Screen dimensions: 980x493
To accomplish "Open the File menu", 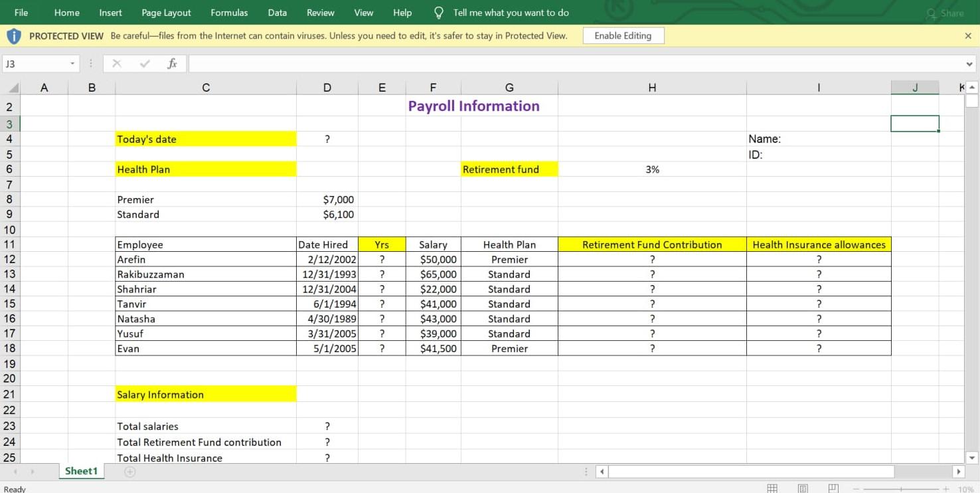I will coord(21,12).
